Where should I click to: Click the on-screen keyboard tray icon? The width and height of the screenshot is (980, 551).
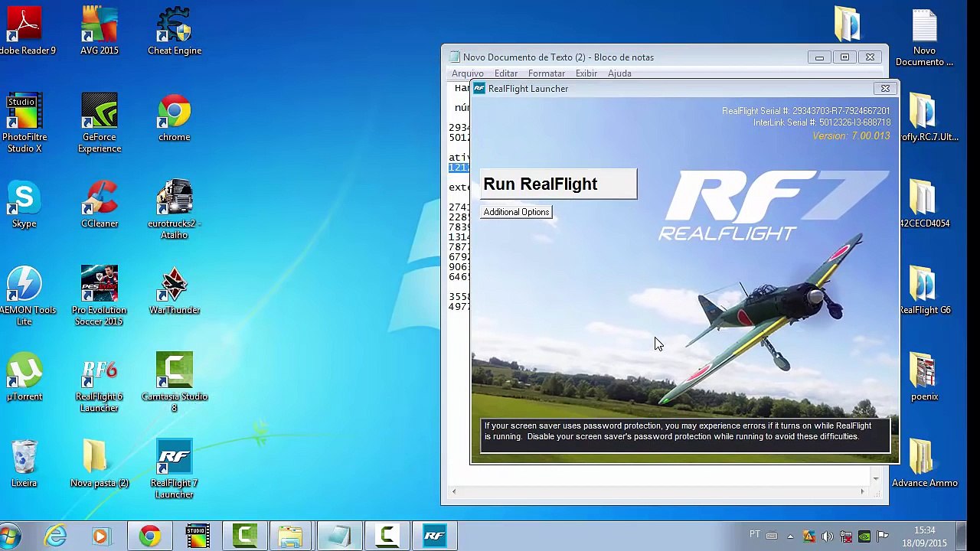tap(772, 536)
